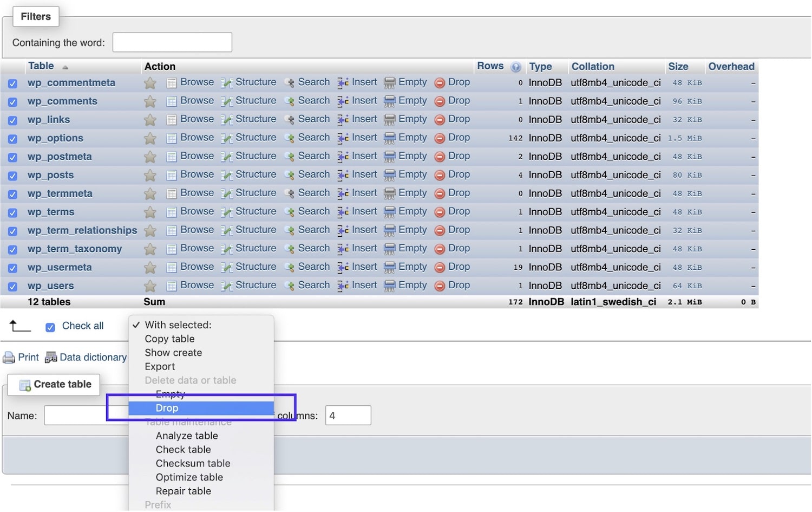Select Optimize table in the open menu
Image resolution: width=812 pixels, height=512 pixels.
pos(189,477)
